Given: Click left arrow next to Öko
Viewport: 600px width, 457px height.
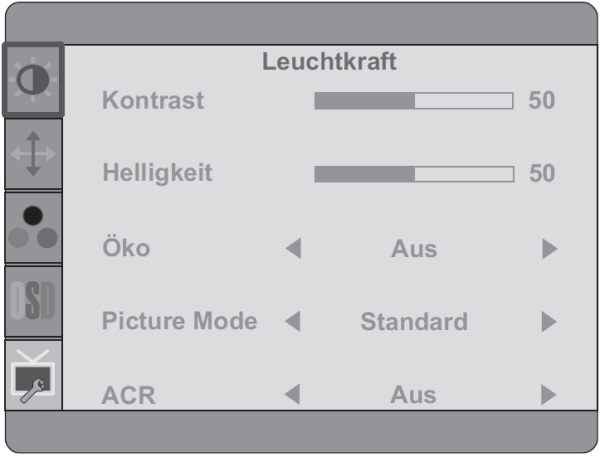Looking at the screenshot, I should (293, 248).
